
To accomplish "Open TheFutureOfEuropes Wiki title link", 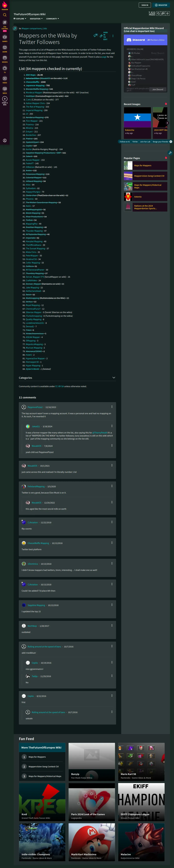I will point(29,14).
